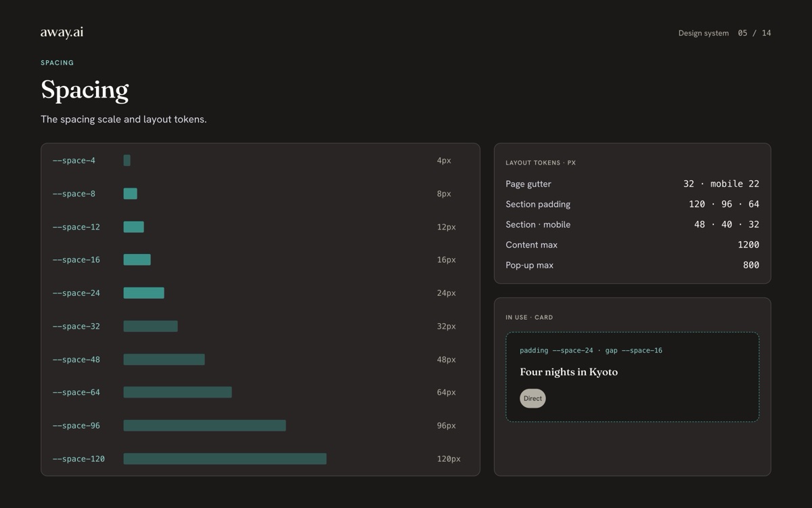
Task: Select the "--space-120" token name
Action: coord(78,459)
